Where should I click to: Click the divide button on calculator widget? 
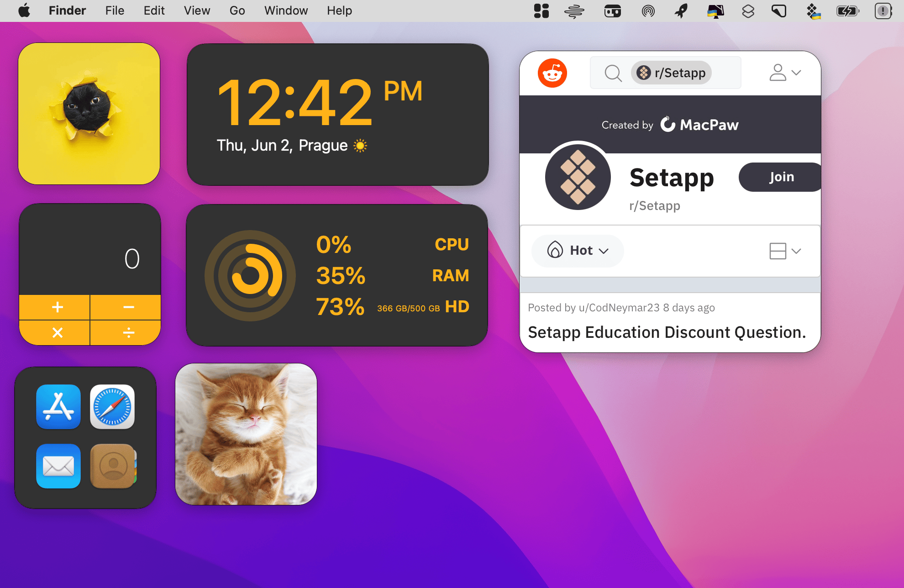coord(126,332)
